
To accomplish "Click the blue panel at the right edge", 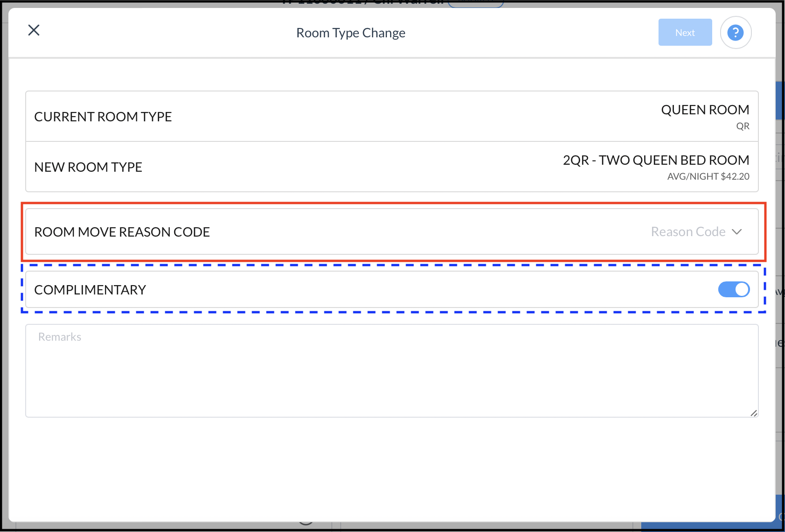I will click(x=779, y=100).
